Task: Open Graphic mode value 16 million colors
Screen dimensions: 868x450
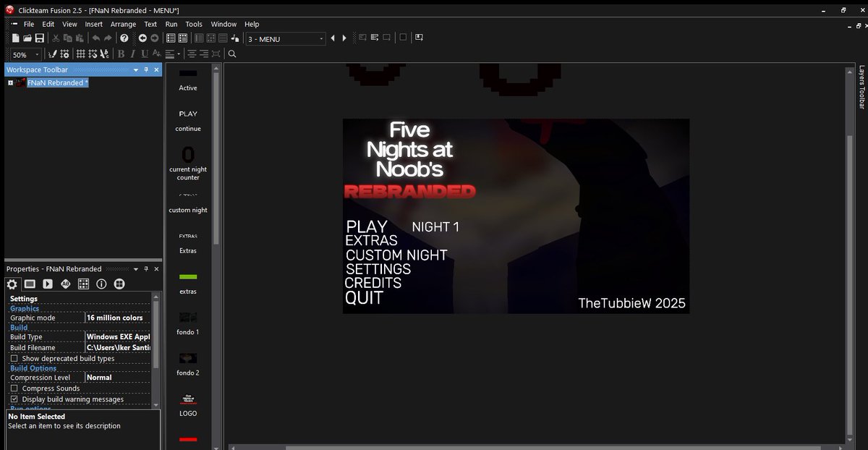Action: [x=117, y=318]
